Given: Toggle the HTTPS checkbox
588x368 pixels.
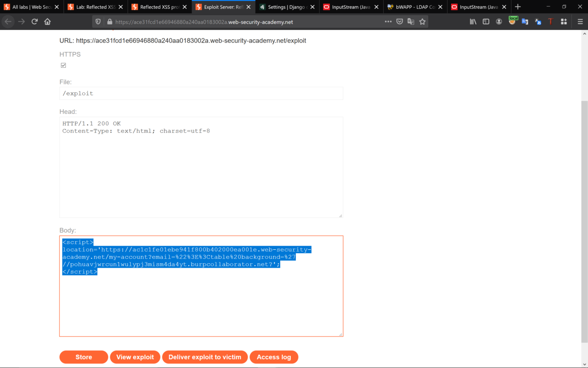Looking at the screenshot, I should click(x=63, y=65).
